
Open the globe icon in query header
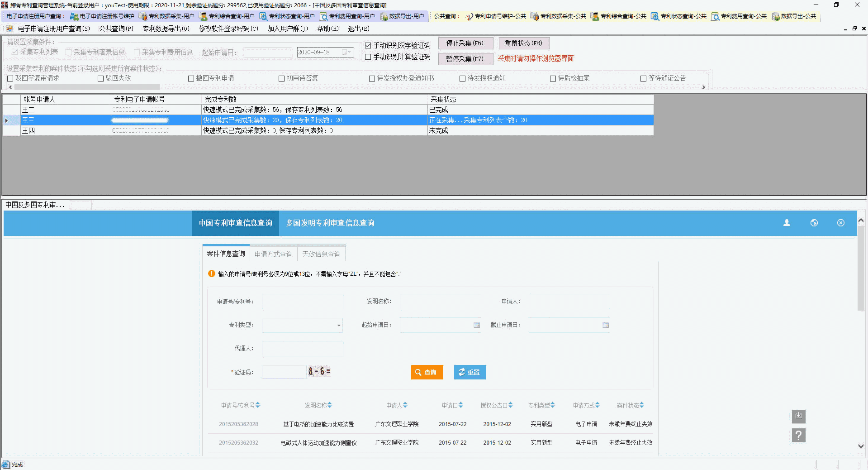814,223
